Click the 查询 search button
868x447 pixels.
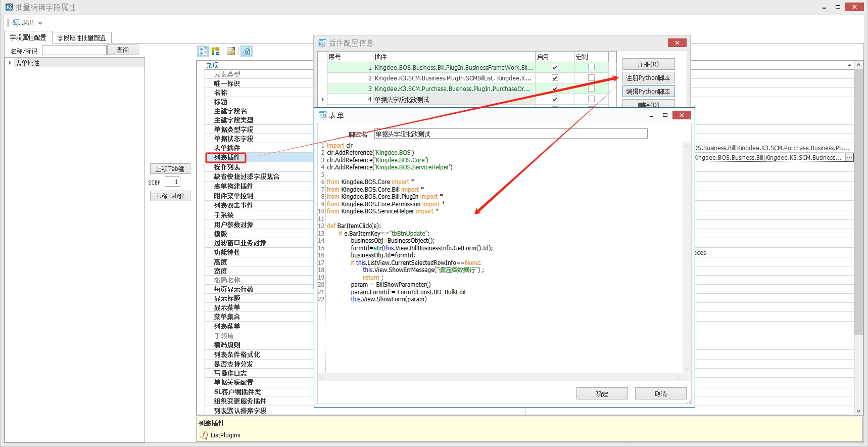coord(123,50)
